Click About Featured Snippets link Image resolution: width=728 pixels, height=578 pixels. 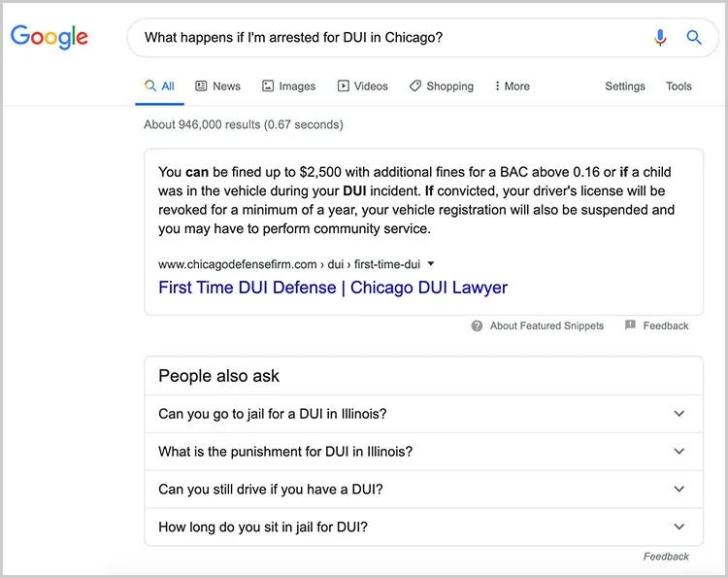546,325
